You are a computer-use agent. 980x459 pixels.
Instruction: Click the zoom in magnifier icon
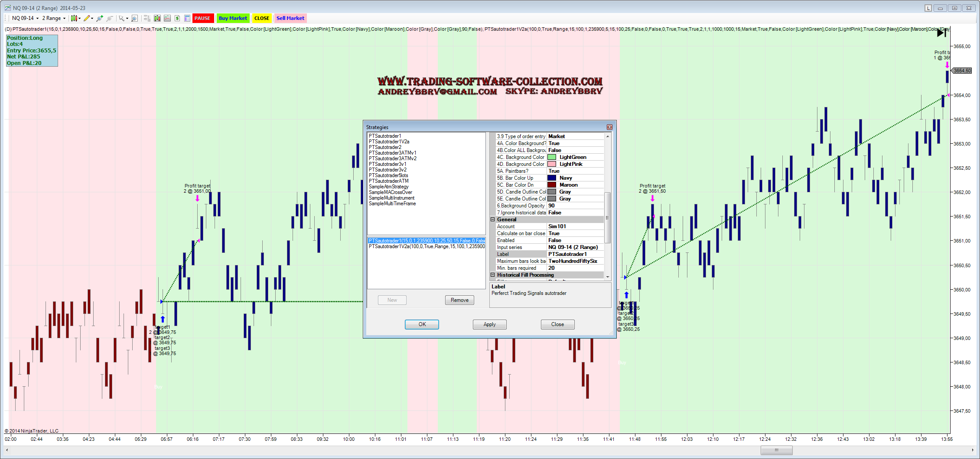[100, 18]
